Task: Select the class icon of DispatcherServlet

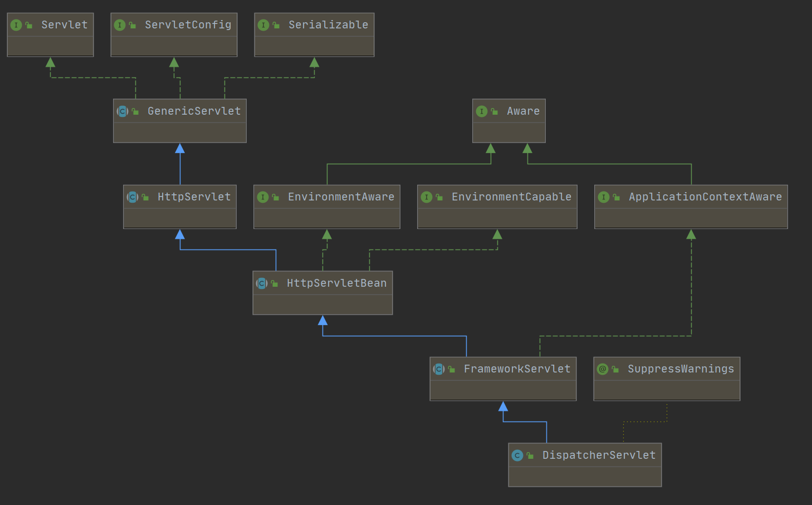Action: (x=518, y=455)
